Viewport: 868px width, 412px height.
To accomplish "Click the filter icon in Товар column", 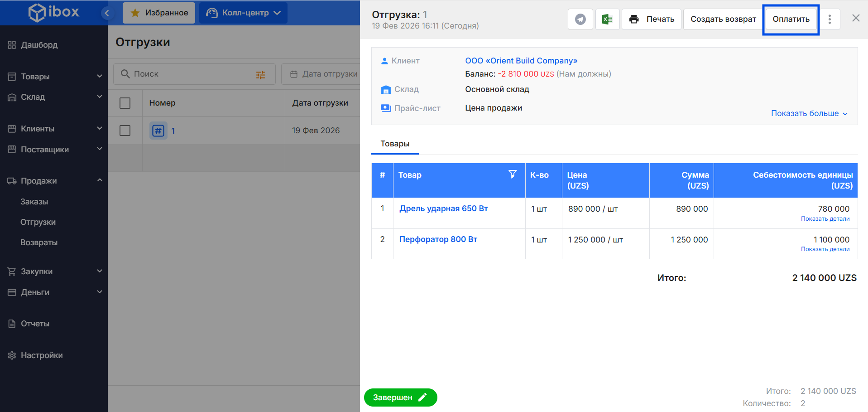I will point(512,174).
